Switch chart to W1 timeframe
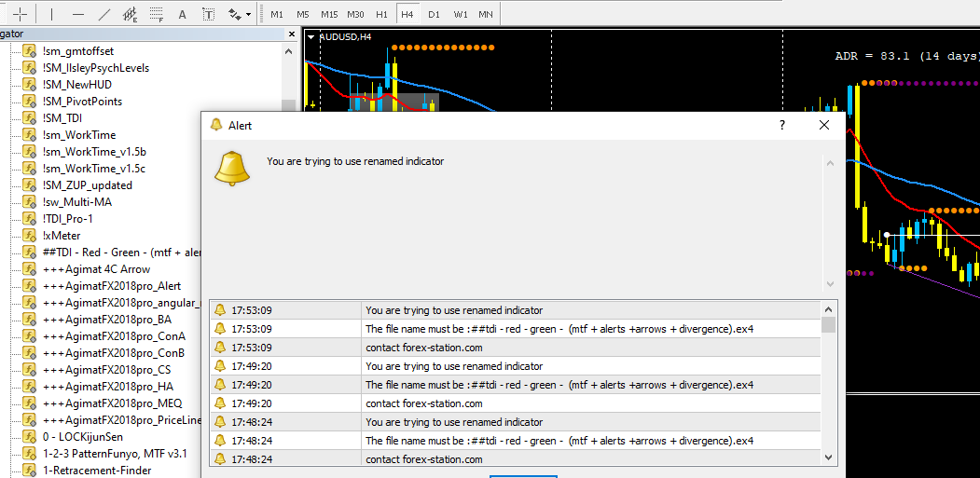This screenshot has width=980, height=478. click(460, 14)
